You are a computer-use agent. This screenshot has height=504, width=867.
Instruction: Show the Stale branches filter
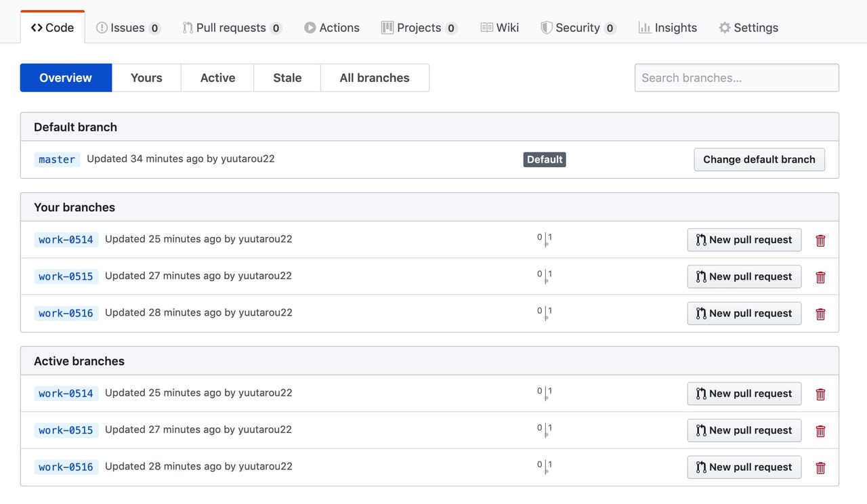[287, 78]
